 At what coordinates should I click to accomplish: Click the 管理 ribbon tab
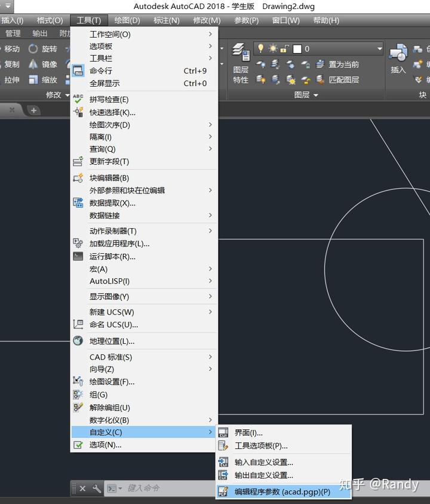(x=13, y=33)
